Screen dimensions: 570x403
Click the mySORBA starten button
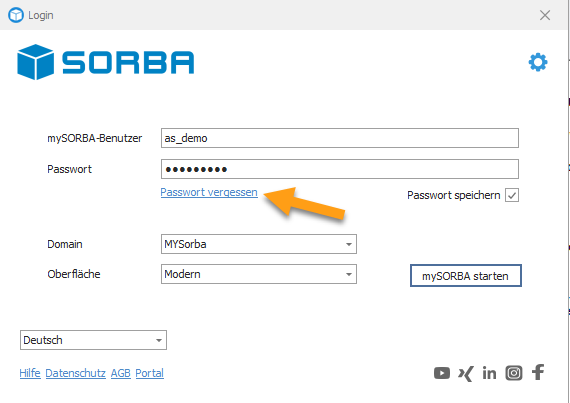pyautogui.click(x=466, y=276)
